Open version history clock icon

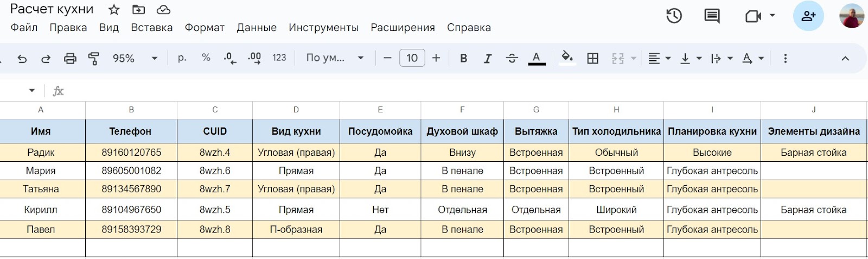674,16
